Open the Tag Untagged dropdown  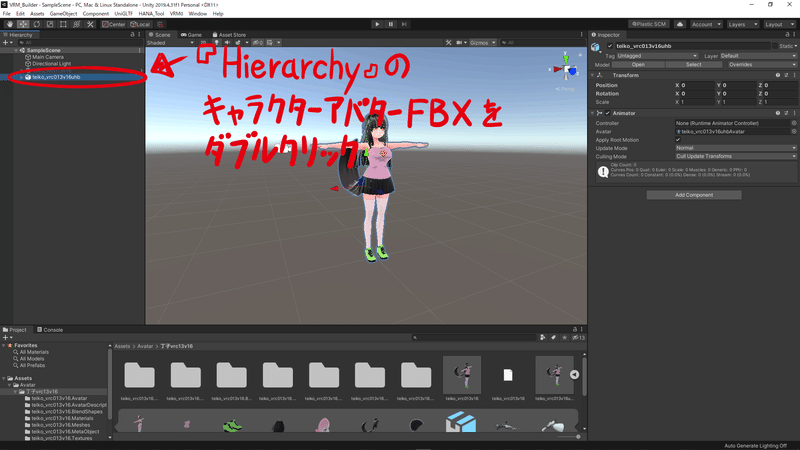coord(657,56)
